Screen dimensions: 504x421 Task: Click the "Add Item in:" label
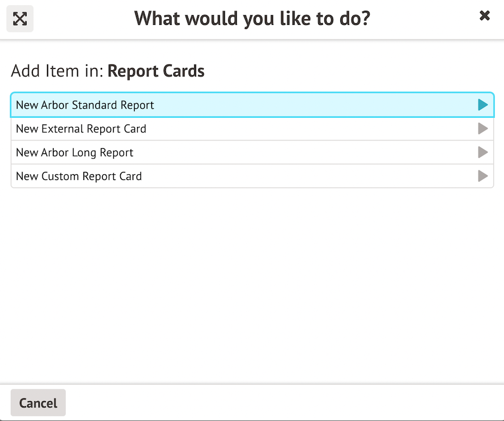[x=57, y=71]
